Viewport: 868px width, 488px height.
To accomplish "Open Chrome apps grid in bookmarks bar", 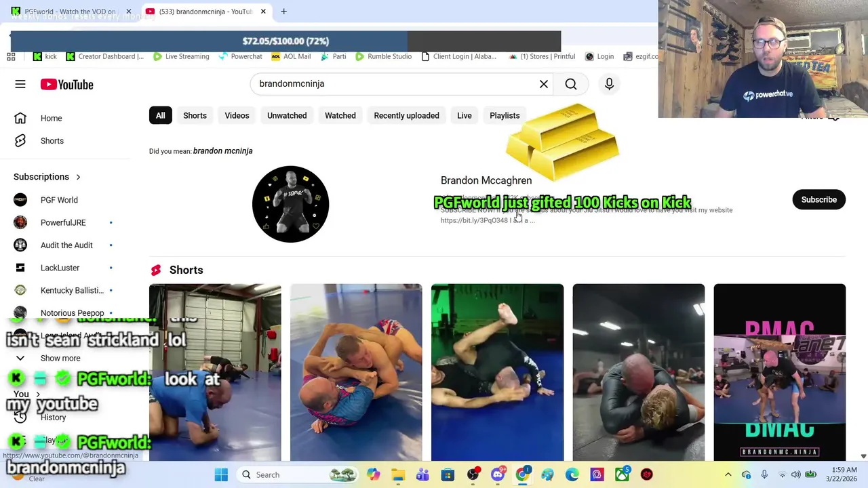I will tap(11, 56).
